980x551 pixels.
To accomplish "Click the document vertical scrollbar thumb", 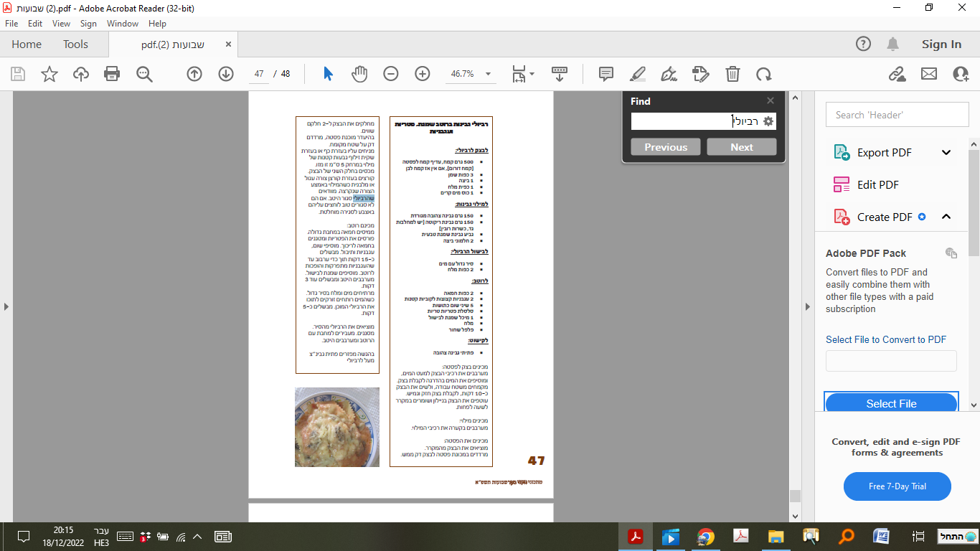I will [794, 496].
